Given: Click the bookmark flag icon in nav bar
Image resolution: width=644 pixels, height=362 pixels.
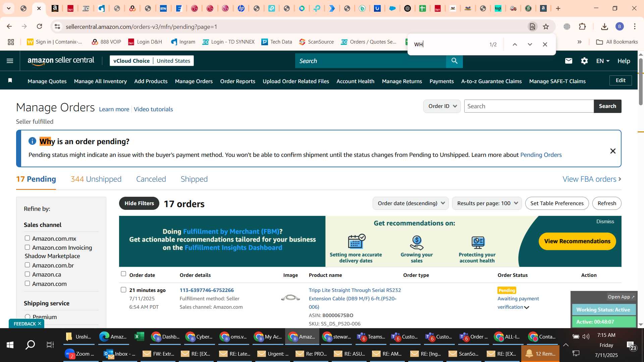Looking at the screenshot, I should 10,80.
